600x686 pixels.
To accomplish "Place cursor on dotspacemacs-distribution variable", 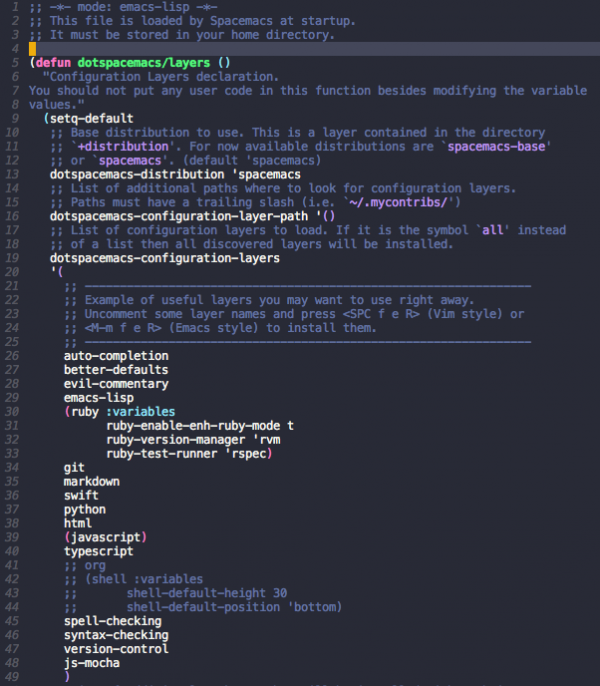I will [x=137, y=174].
